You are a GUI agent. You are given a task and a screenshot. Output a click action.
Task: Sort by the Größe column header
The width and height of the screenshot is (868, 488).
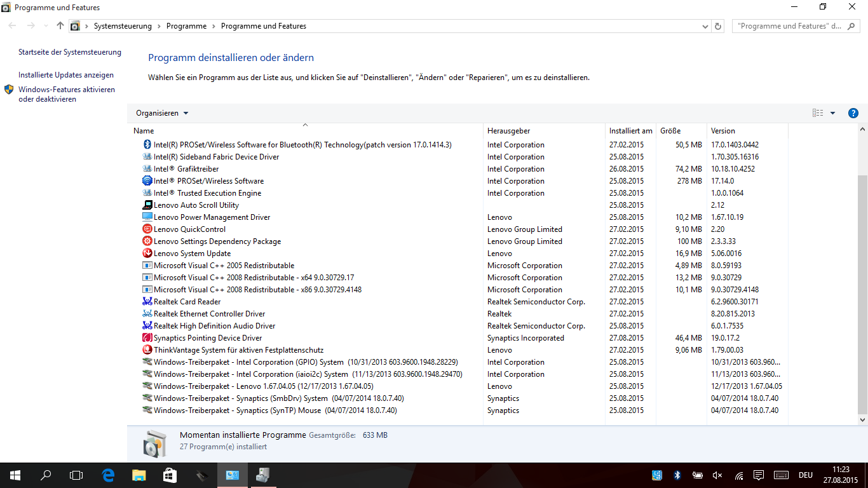pos(681,130)
